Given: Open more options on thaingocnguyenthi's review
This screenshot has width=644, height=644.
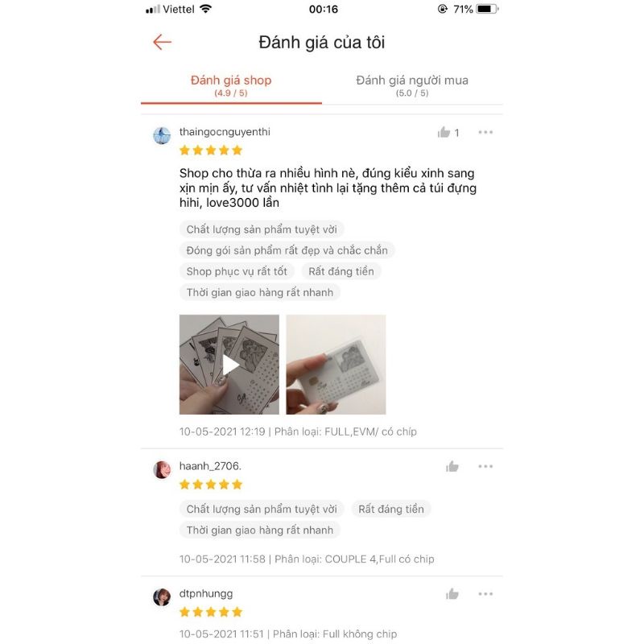Looking at the screenshot, I should pos(485,132).
